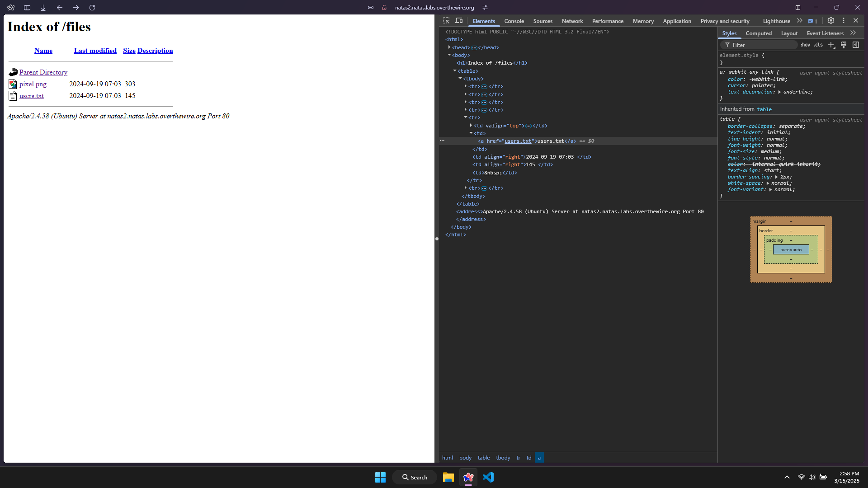The image size is (868, 488).
Task: Expand the text-decoration shorthand triangle
Action: [x=779, y=92]
